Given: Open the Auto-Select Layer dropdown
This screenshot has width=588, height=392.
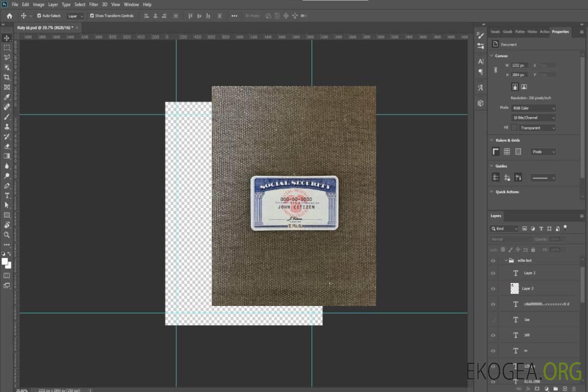Looking at the screenshot, I should 75,16.
